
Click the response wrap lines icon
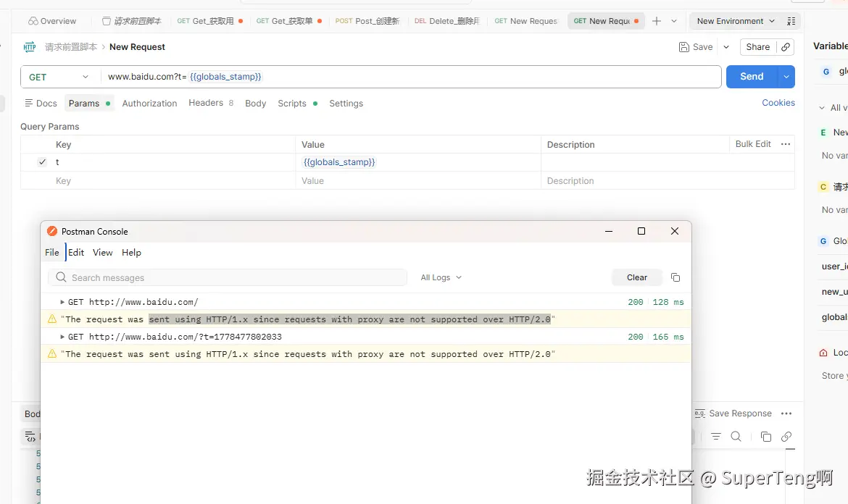tap(30, 437)
